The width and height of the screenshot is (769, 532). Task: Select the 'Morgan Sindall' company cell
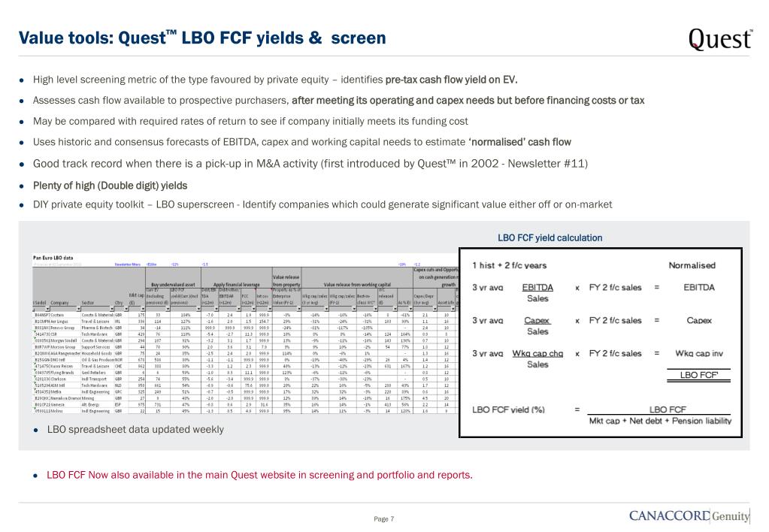[x=64, y=341]
